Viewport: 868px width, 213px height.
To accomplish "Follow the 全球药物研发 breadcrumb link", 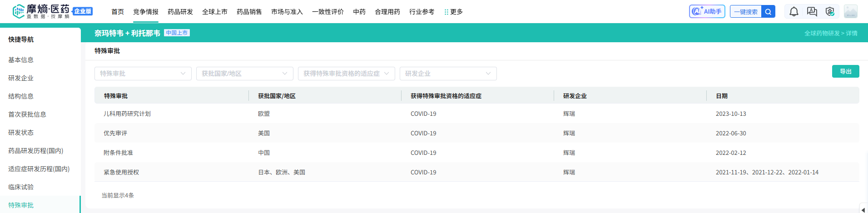I will (822, 33).
